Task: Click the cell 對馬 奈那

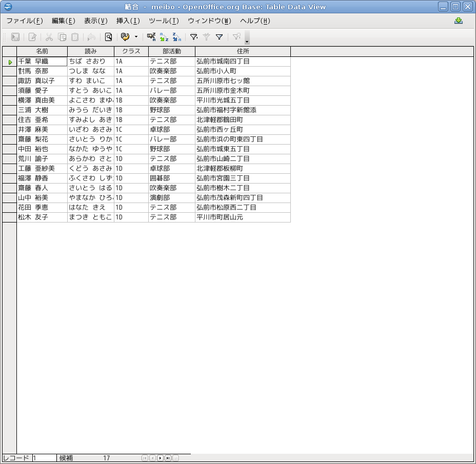Action: pyautogui.click(x=42, y=71)
